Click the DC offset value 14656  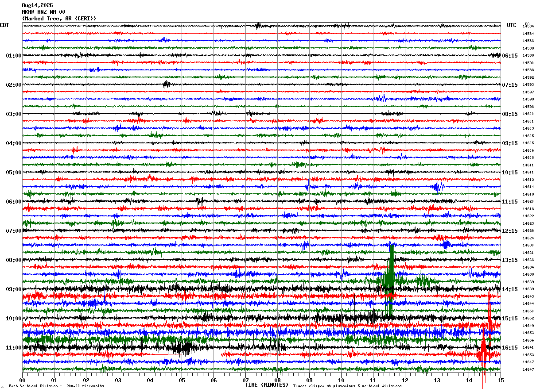click(528, 341)
